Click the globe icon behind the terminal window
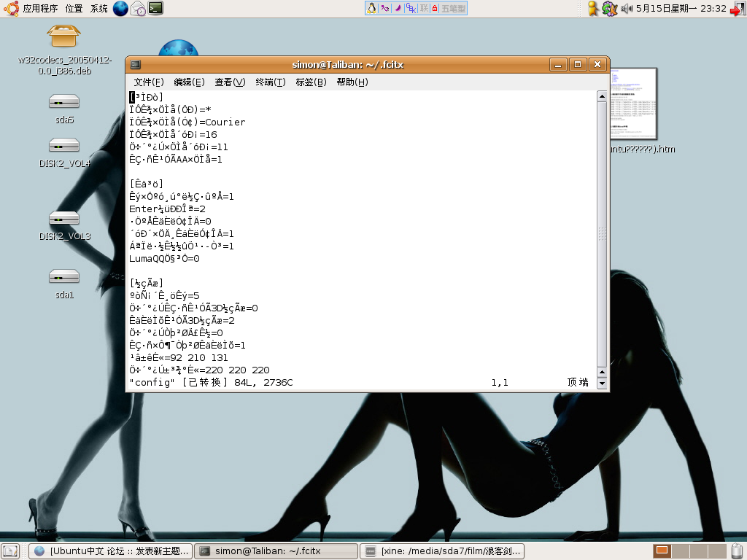This screenshot has width=747, height=560. click(178, 47)
